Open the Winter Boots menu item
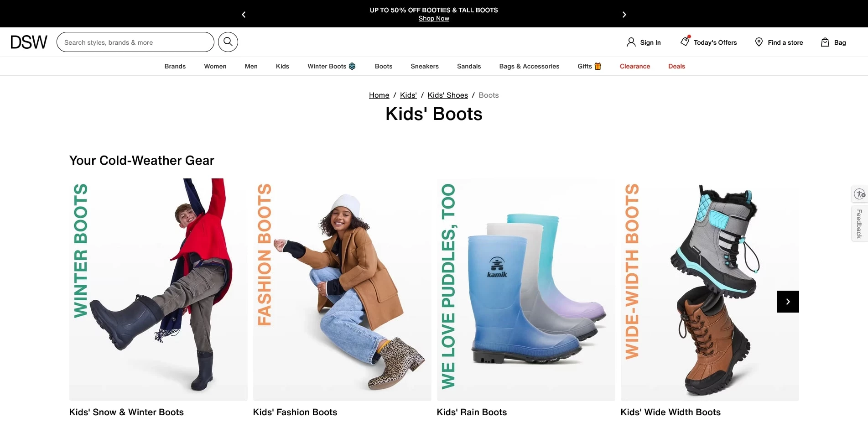Viewport: 868px width, 423px height. click(331, 66)
